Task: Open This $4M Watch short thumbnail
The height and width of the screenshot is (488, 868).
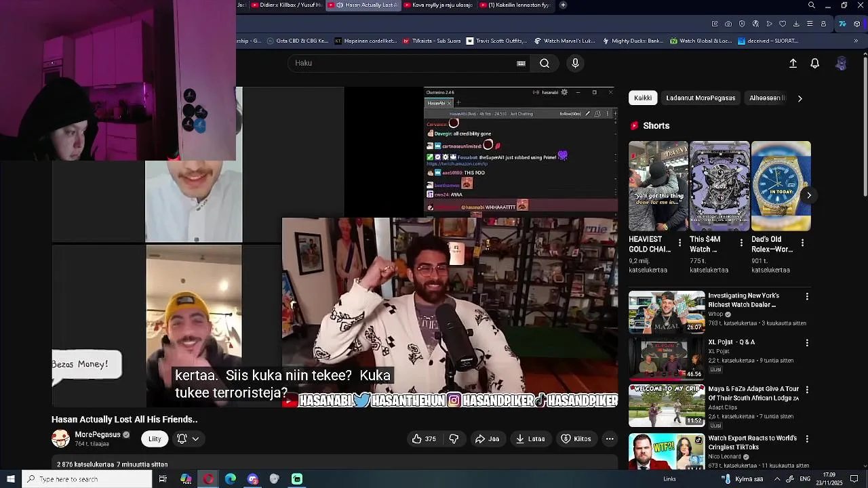Action: (x=719, y=186)
